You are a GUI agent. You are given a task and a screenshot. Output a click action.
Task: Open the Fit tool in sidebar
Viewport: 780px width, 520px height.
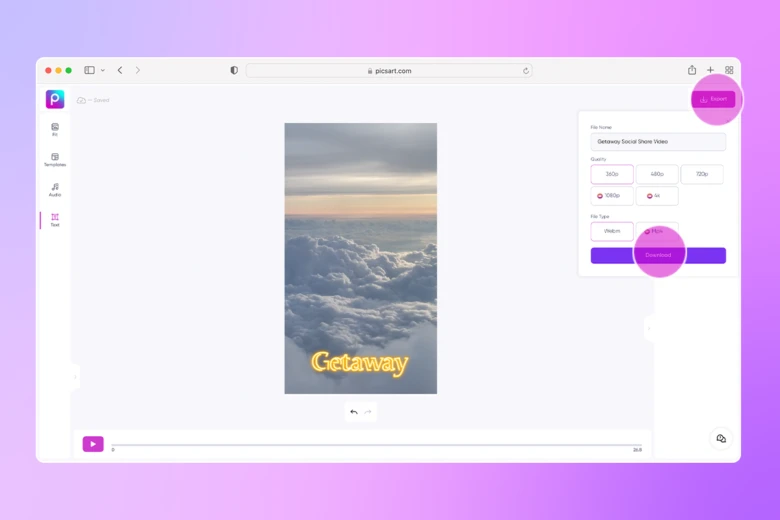(55, 129)
